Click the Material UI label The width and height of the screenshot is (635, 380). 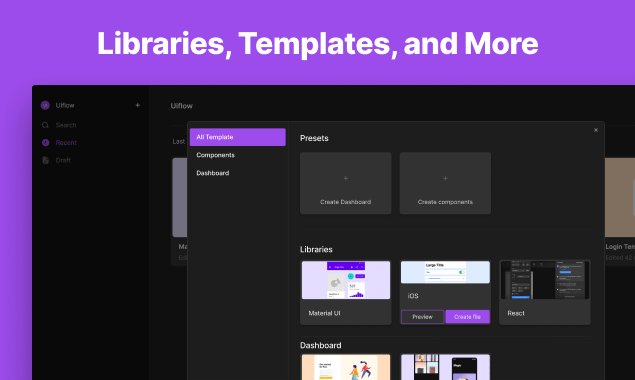point(324,313)
